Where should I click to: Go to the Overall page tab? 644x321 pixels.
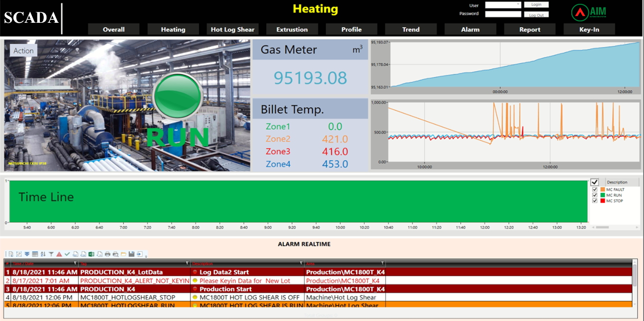[x=114, y=29]
